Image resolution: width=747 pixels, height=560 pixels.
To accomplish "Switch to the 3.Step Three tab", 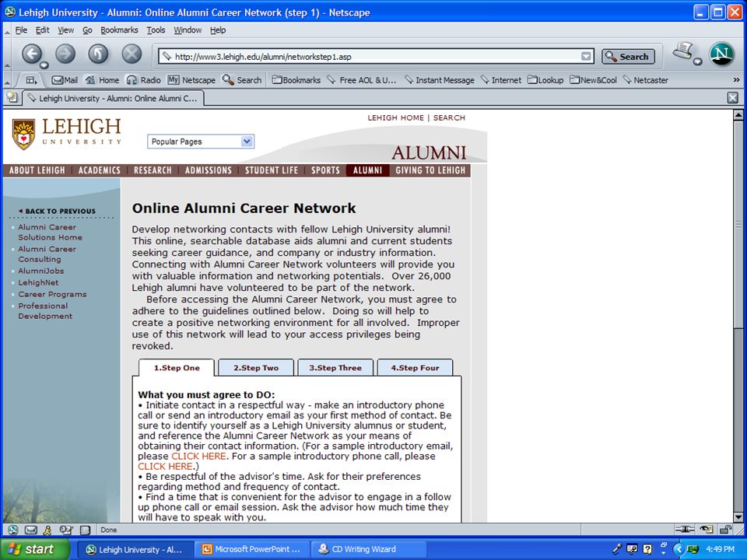I will pos(335,368).
